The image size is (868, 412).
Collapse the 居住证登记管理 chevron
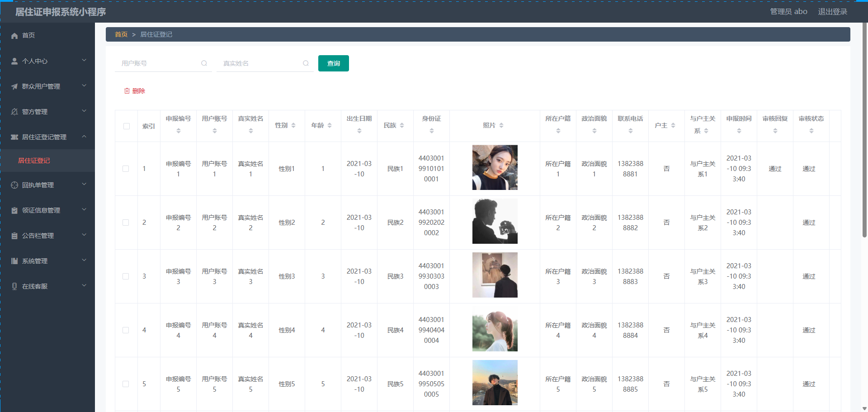[x=84, y=136]
